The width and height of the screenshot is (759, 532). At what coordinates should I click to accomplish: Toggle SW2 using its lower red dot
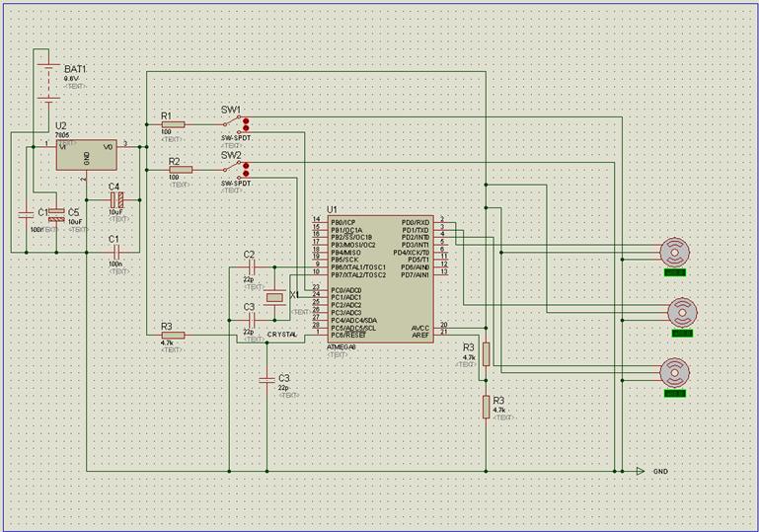(246, 174)
